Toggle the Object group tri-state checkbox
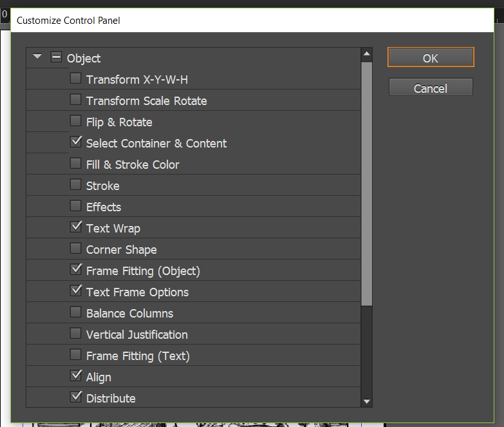The height and width of the screenshot is (427, 504). [x=56, y=57]
